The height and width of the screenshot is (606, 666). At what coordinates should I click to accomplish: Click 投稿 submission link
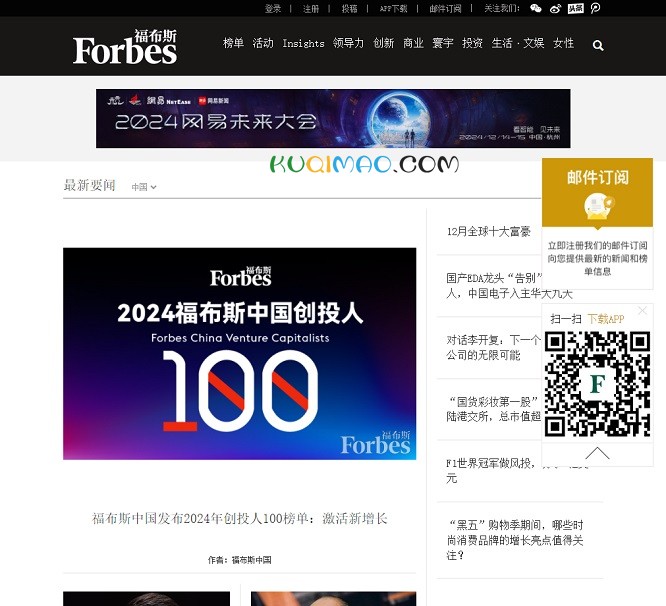point(350,8)
